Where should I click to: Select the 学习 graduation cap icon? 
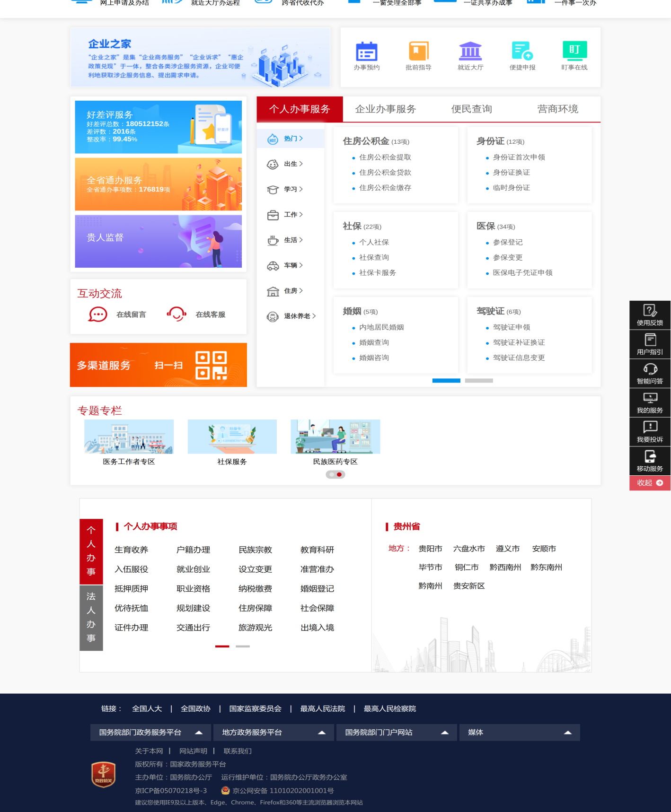[273, 190]
